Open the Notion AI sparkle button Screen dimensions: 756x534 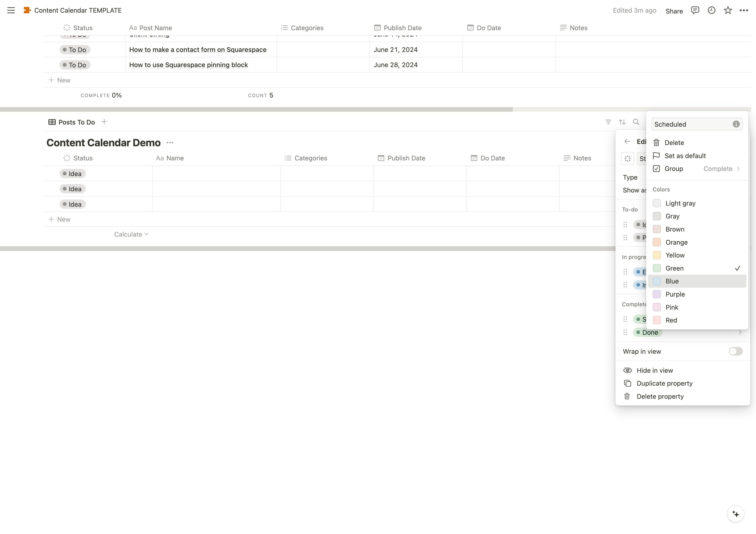pyautogui.click(x=735, y=514)
